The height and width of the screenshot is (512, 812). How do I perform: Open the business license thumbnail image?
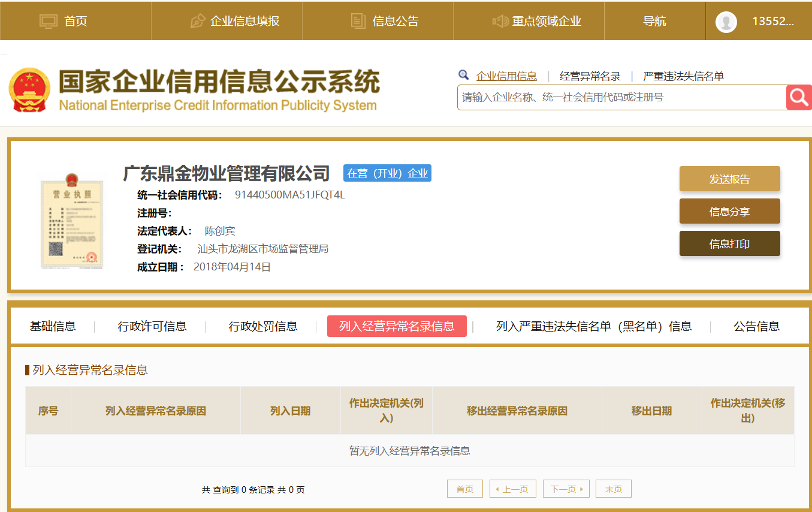tap(72, 219)
